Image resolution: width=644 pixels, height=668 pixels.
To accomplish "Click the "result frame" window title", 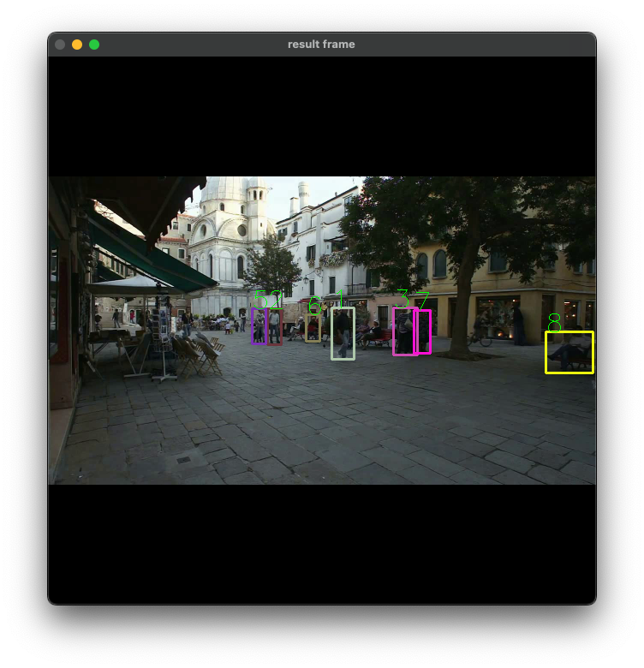I will pos(321,45).
